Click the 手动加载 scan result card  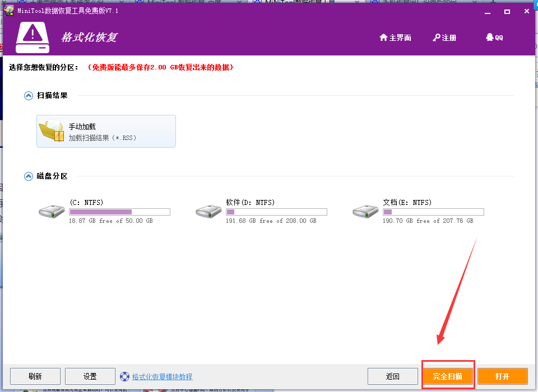(x=106, y=131)
